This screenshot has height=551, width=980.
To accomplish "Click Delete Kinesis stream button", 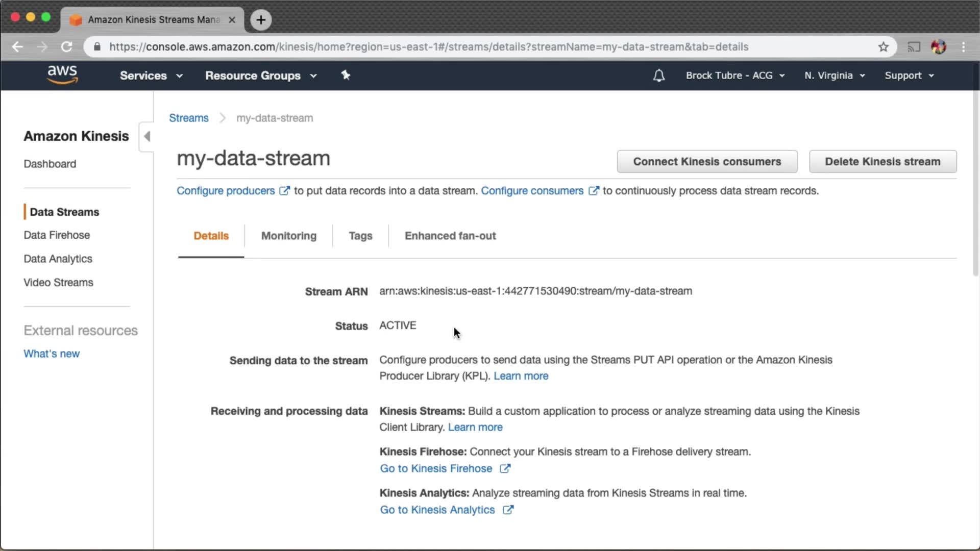I will click(882, 162).
